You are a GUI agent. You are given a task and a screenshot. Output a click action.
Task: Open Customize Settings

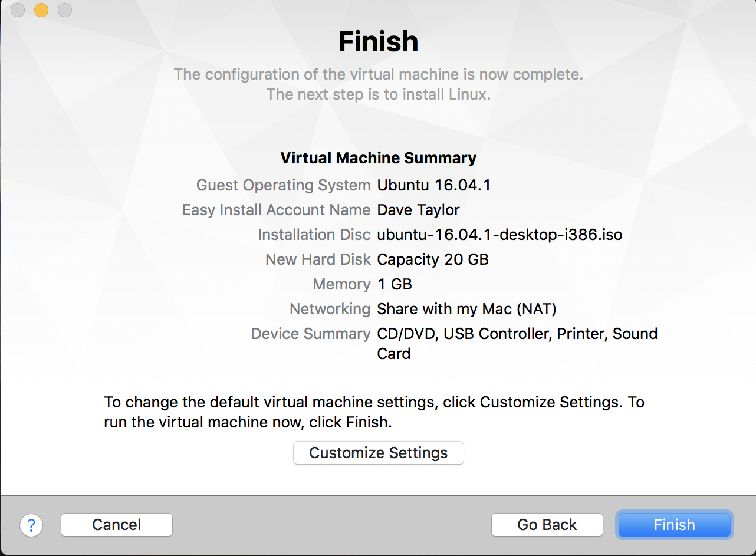(x=379, y=453)
